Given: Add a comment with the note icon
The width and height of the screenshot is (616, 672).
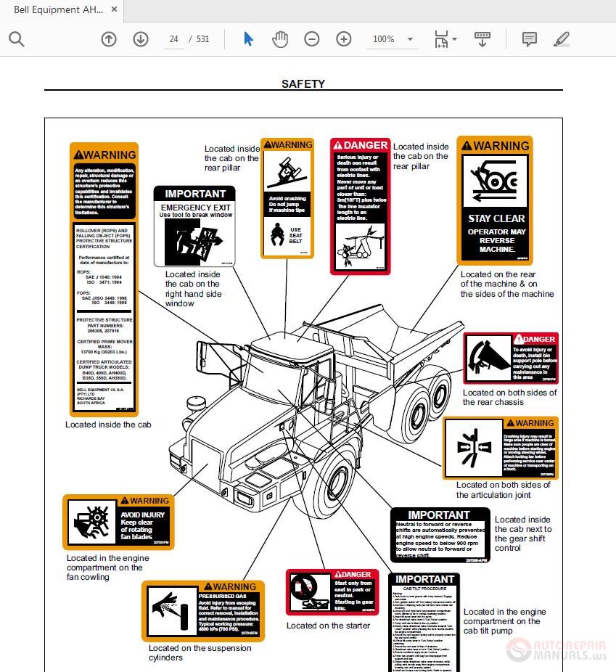Looking at the screenshot, I should point(530,39).
